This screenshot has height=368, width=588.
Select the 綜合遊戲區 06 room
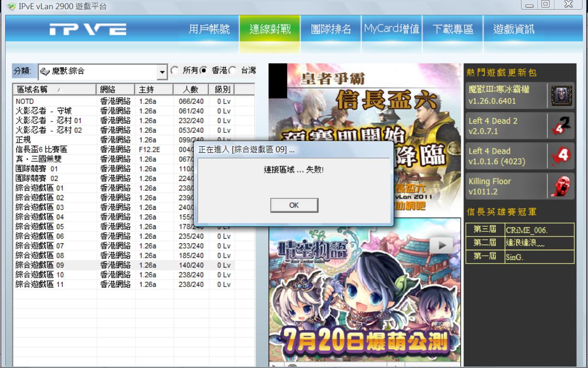tap(124, 236)
